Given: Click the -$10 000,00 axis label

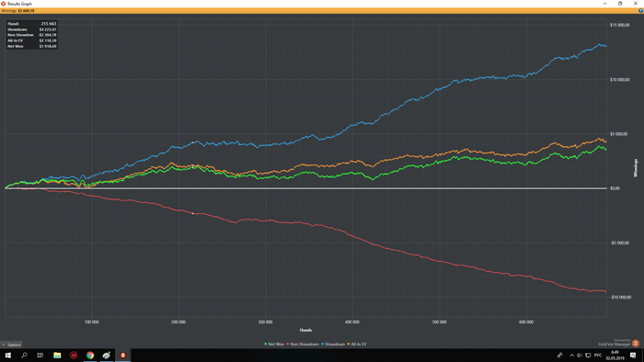Looking at the screenshot, I should pyautogui.click(x=620, y=297).
